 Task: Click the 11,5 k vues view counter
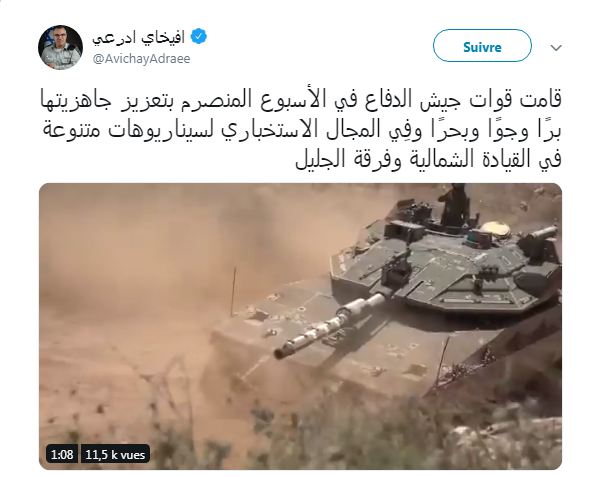pyautogui.click(x=115, y=454)
